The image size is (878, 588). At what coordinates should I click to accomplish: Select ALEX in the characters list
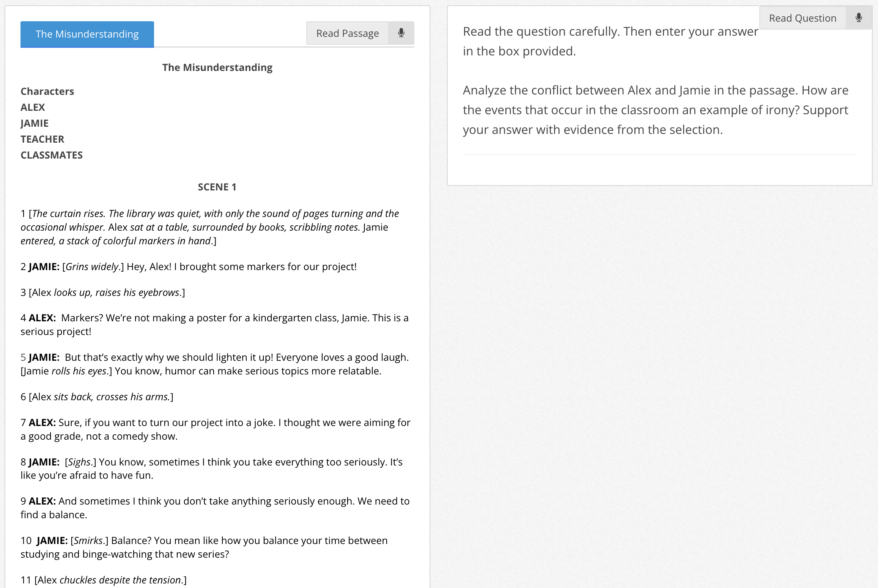(x=33, y=107)
